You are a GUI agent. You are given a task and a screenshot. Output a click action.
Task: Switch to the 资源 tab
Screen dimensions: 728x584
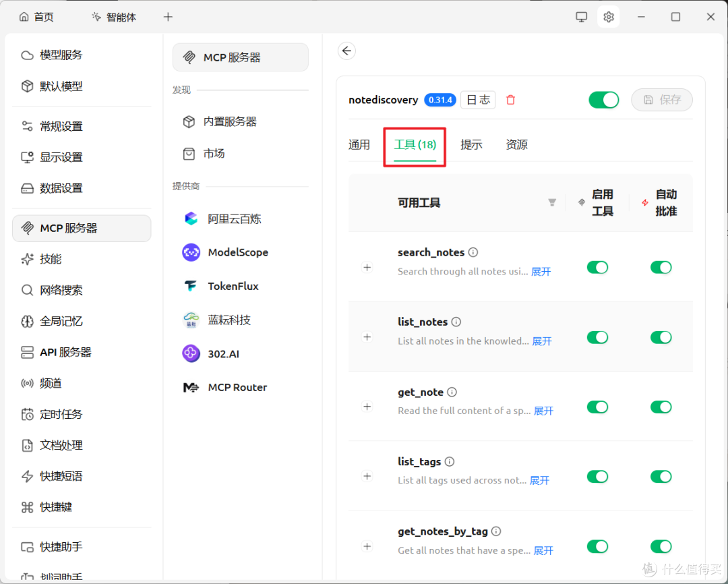coord(517,145)
